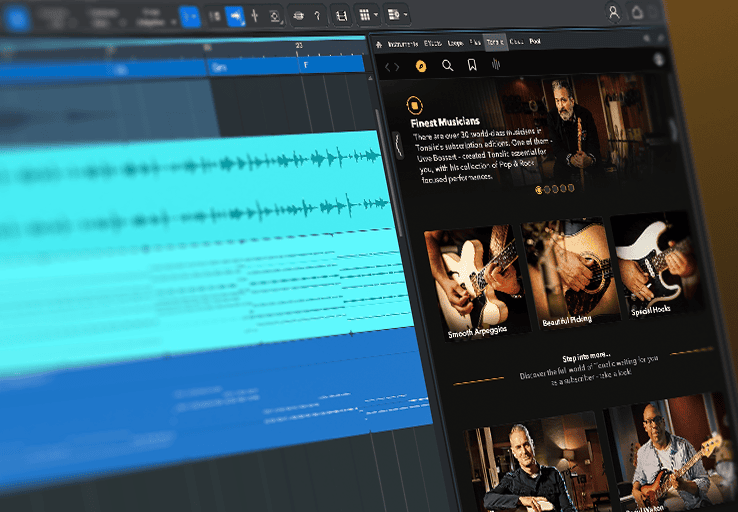Click the question mark help tool

[x=317, y=15]
